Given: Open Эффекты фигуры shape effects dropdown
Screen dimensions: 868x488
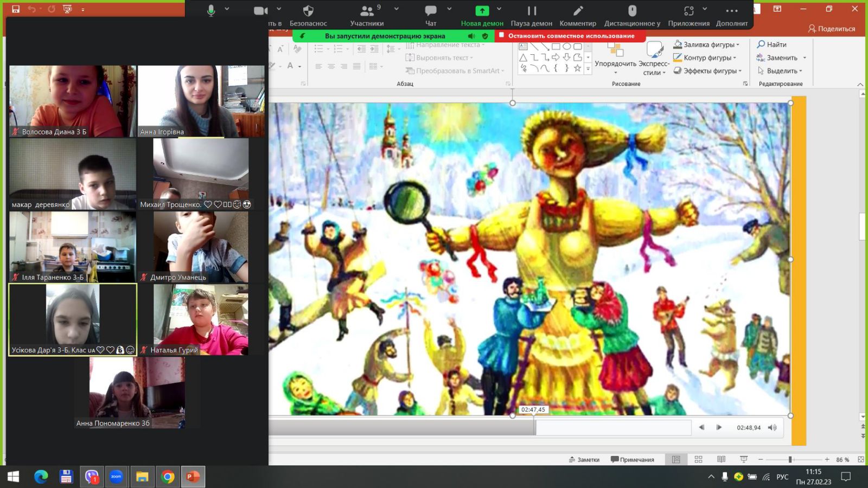Looking at the screenshot, I should [707, 70].
